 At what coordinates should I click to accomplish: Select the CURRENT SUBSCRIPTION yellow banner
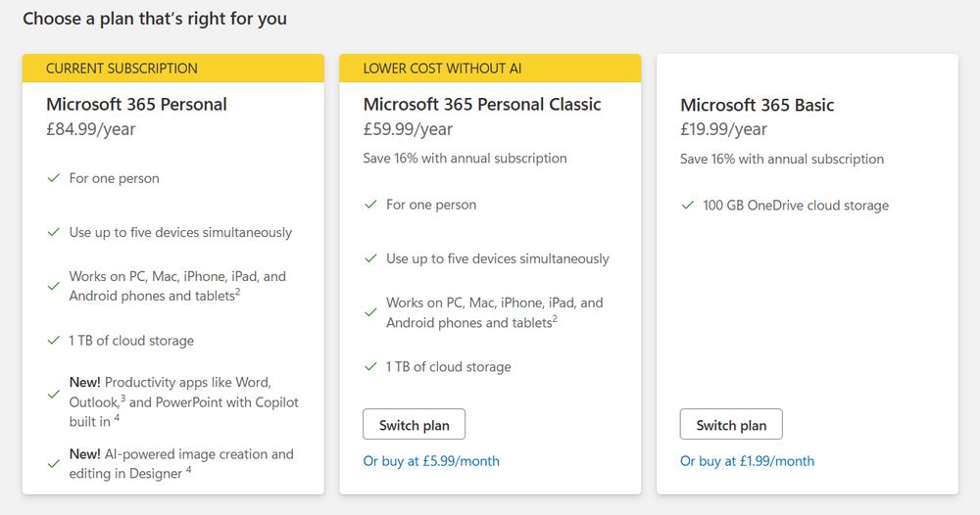coord(173,68)
